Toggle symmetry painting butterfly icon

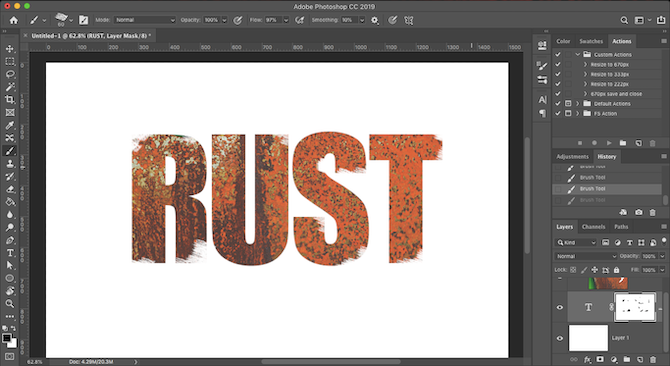pos(408,20)
